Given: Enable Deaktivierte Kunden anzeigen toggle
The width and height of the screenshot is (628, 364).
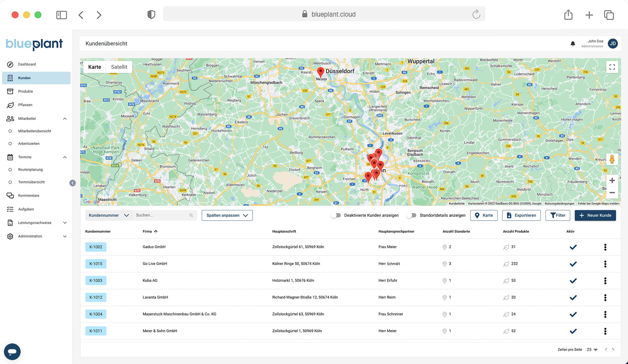Looking at the screenshot, I should (x=336, y=215).
